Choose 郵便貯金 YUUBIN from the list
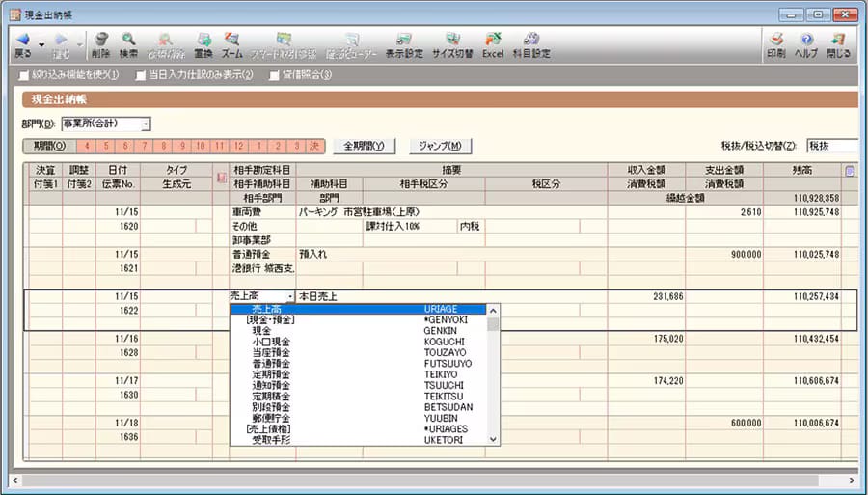This screenshot has width=868, height=495. coord(358,418)
